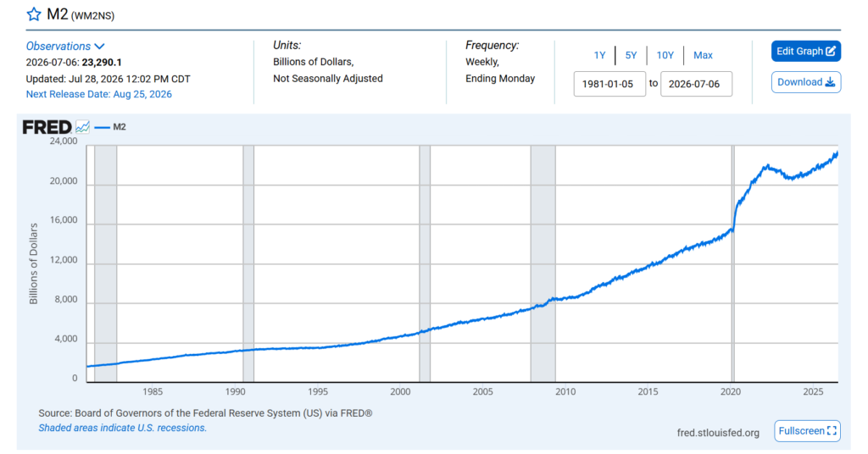Select the 5Y date range
The height and width of the screenshot is (454, 868).
[x=631, y=55]
